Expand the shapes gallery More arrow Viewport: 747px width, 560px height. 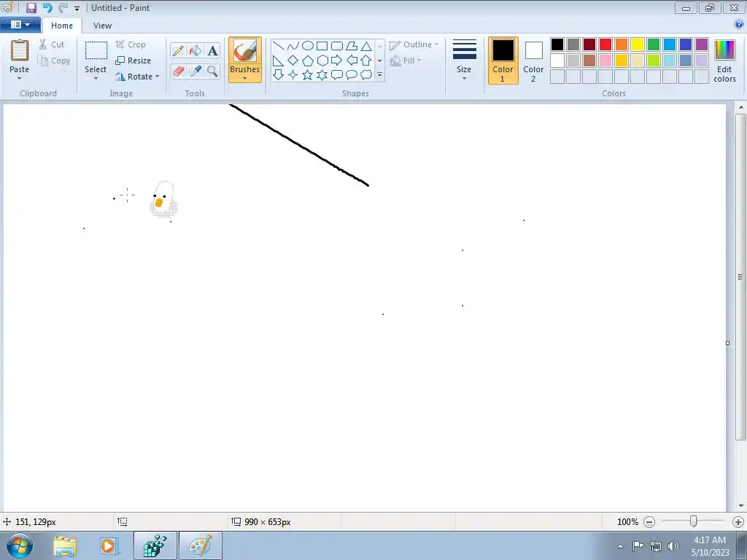point(379,75)
